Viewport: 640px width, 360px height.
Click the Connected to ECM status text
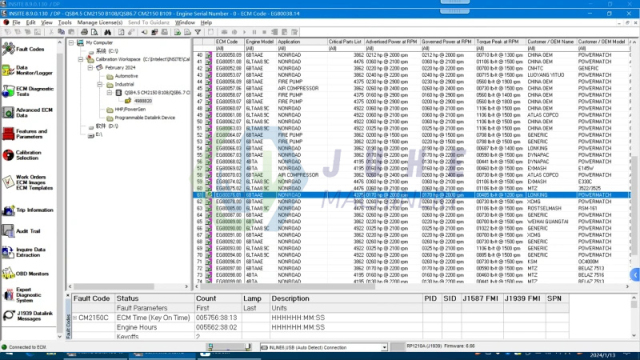(x=27, y=347)
